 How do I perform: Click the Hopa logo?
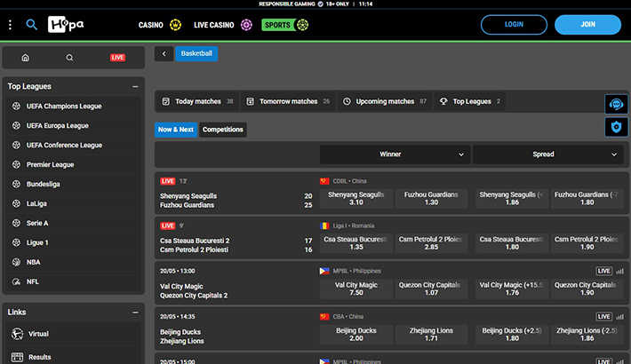(x=66, y=25)
